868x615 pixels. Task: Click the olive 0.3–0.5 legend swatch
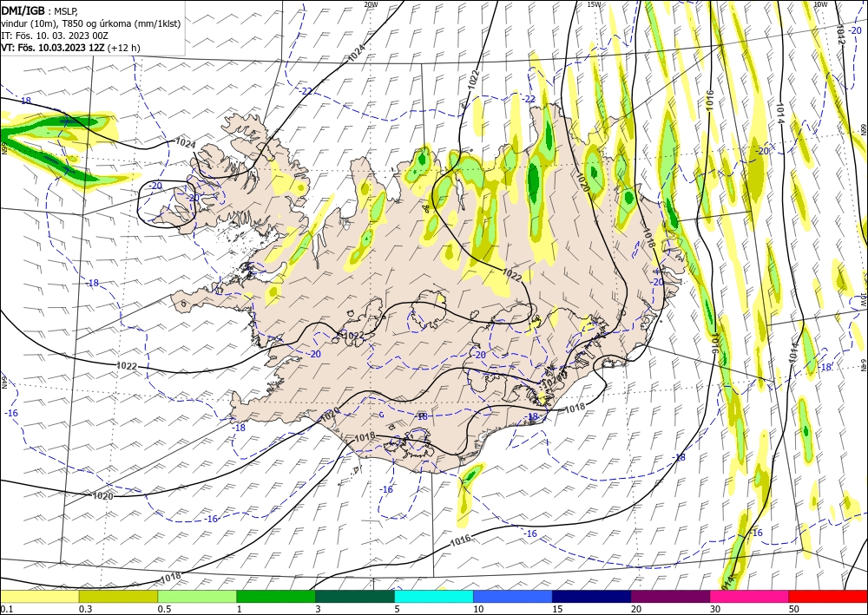point(118,596)
